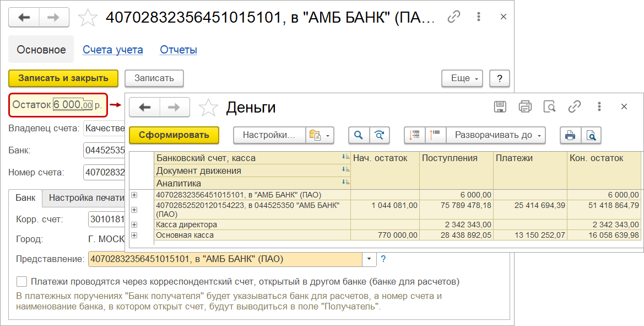Select the Кон. остаток column header
The image size is (644, 326).
click(604, 170)
